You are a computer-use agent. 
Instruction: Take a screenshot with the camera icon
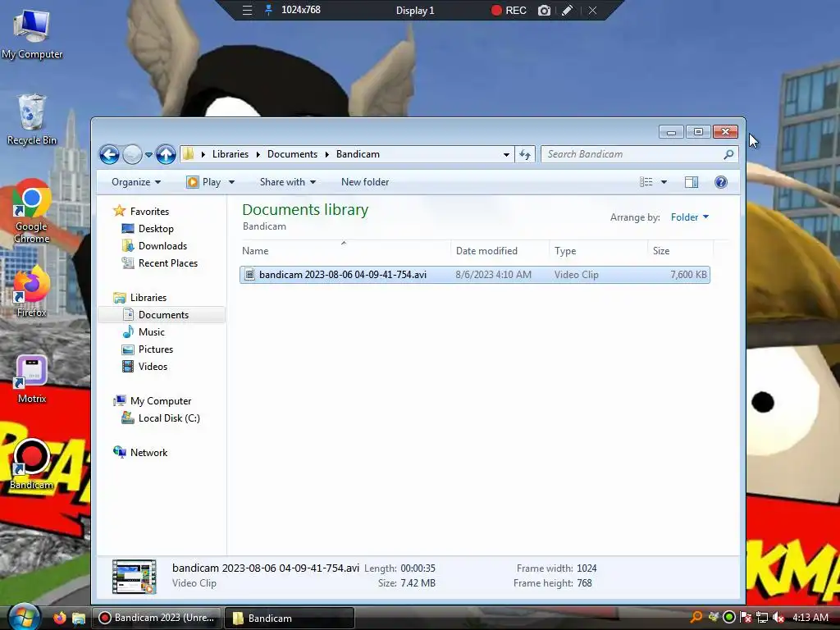coord(544,10)
